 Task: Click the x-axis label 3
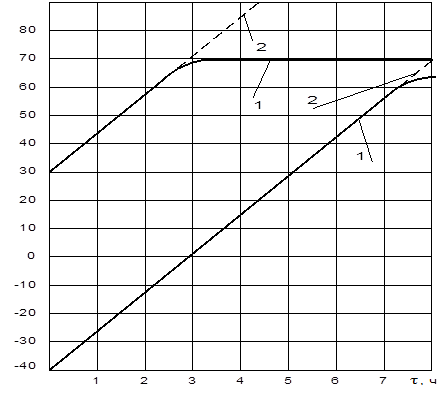point(192,380)
